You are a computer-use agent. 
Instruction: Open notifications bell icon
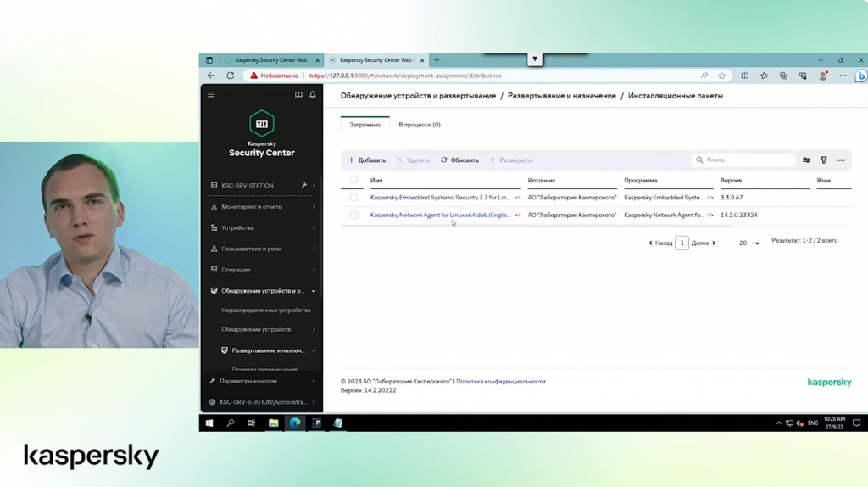tap(313, 94)
